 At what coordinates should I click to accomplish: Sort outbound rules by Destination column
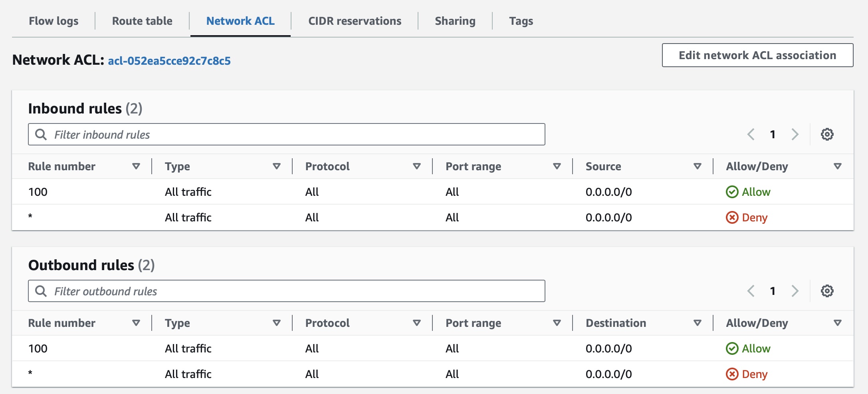697,323
